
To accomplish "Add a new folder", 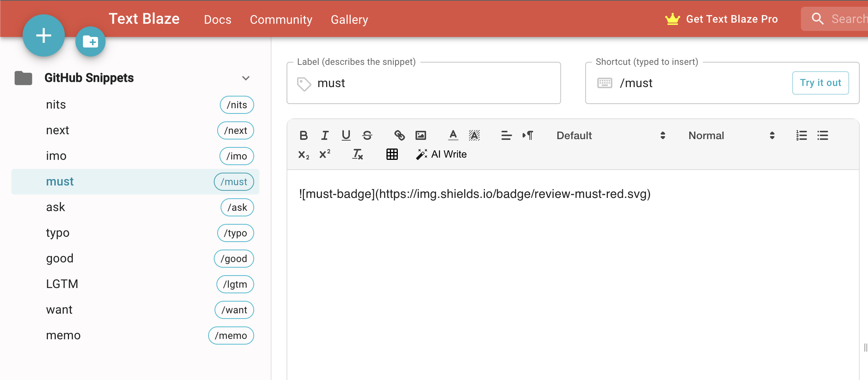I will pyautogui.click(x=90, y=41).
